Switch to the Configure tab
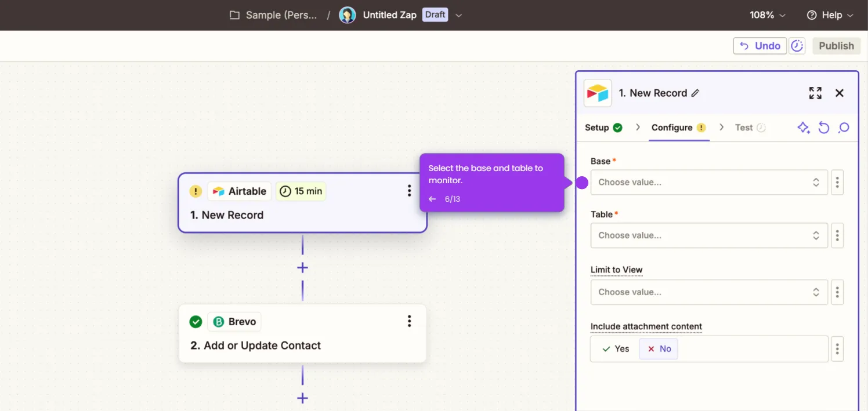 click(x=678, y=128)
